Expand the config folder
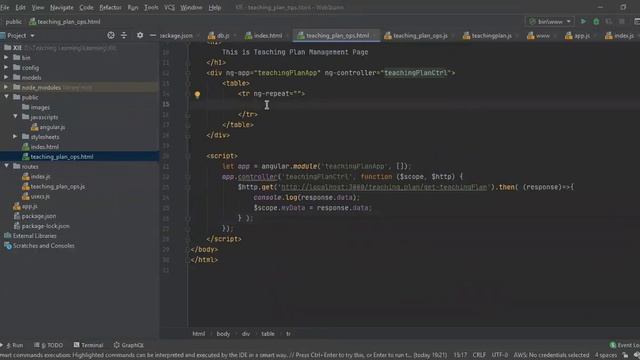Image resolution: width=640 pixels, height=360 pixels. pyautogui.click(x=6, y=67)
